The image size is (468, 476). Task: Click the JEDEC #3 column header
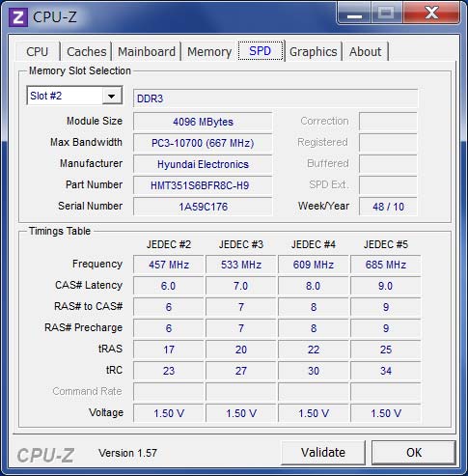(241, 244)
